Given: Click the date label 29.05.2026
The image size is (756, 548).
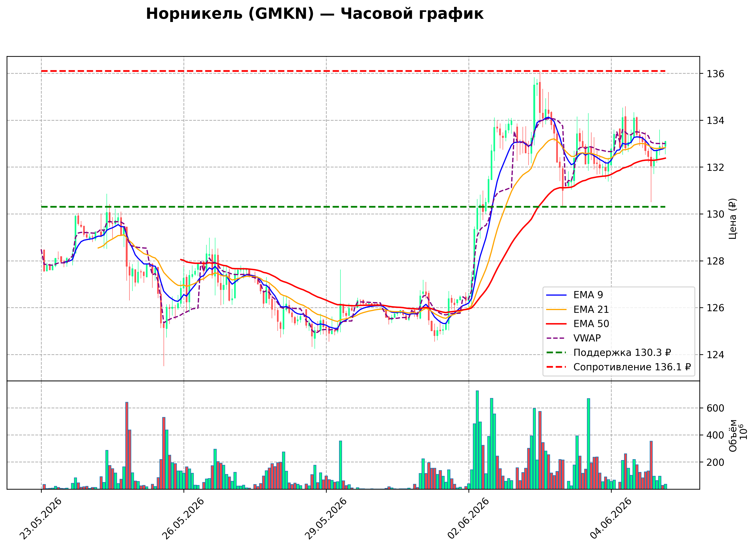Looking at the screenshot, I should click(325, 519).
